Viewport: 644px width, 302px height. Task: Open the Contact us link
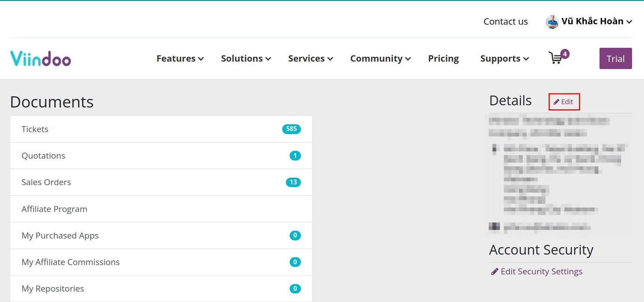pyautogui.click(x=505, y=22)
